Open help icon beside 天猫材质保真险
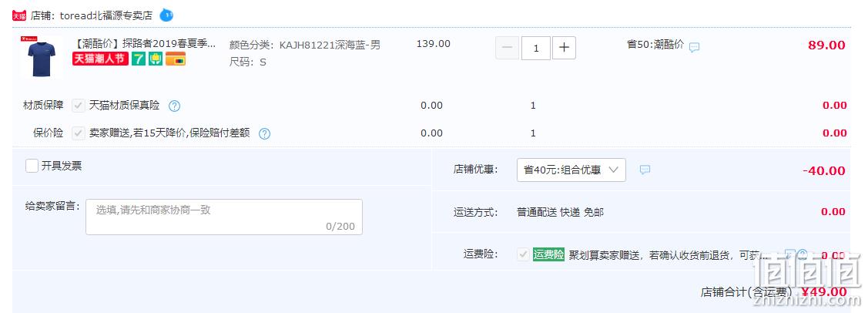Viewport: 868px width, 313px height. [x=174, y=106]
